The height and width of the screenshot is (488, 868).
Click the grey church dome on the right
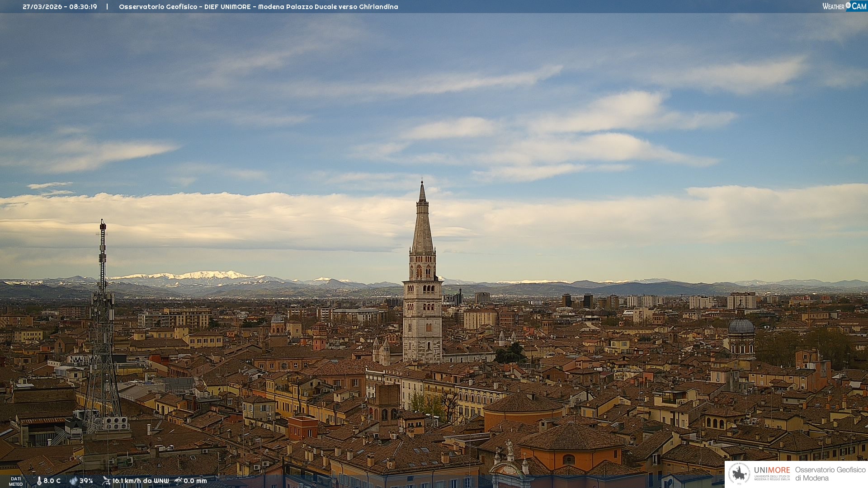(x=741, y=326)
